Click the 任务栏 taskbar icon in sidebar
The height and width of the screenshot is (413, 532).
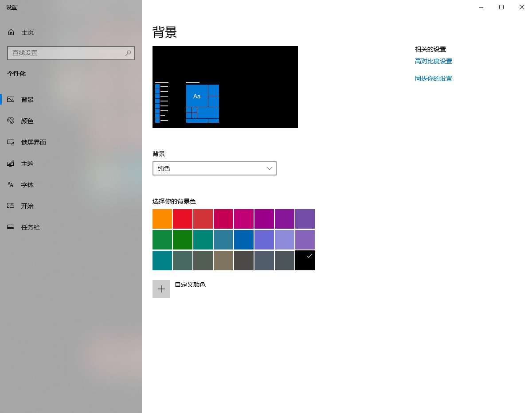pyautogui.click(x=11, y=227)
